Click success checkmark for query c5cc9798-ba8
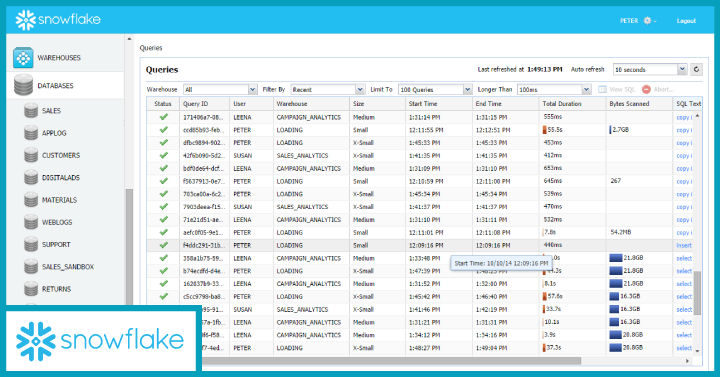 pos(163,297)
